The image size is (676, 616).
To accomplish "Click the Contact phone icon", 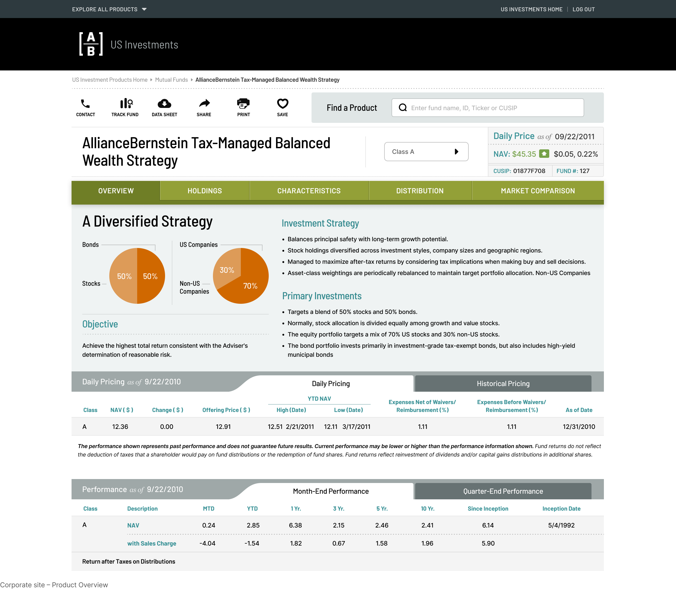I will point(86,104).
